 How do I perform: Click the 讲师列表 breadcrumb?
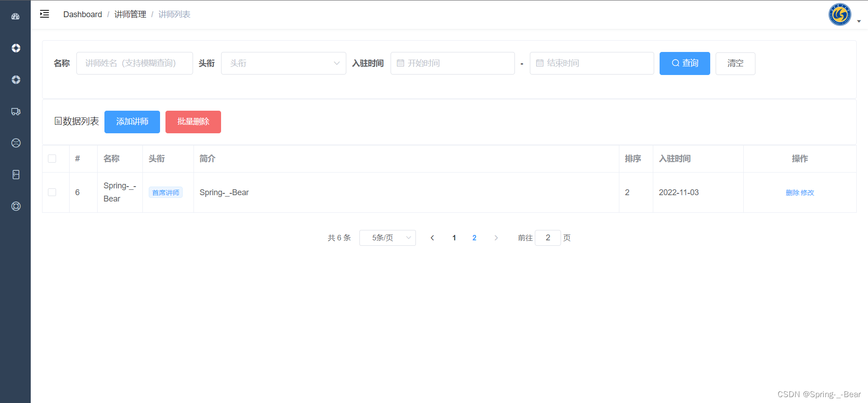coord(175,14)
